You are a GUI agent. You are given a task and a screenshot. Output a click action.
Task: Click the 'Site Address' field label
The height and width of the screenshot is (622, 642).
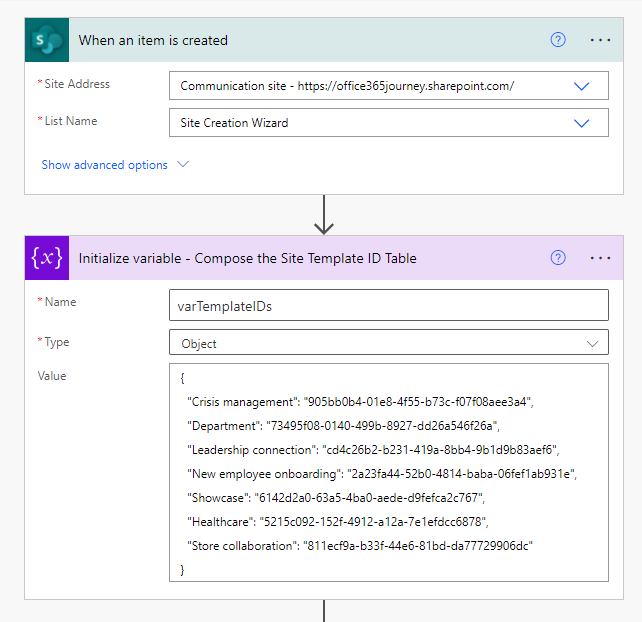pyautogui.click(x=77, y=84)
